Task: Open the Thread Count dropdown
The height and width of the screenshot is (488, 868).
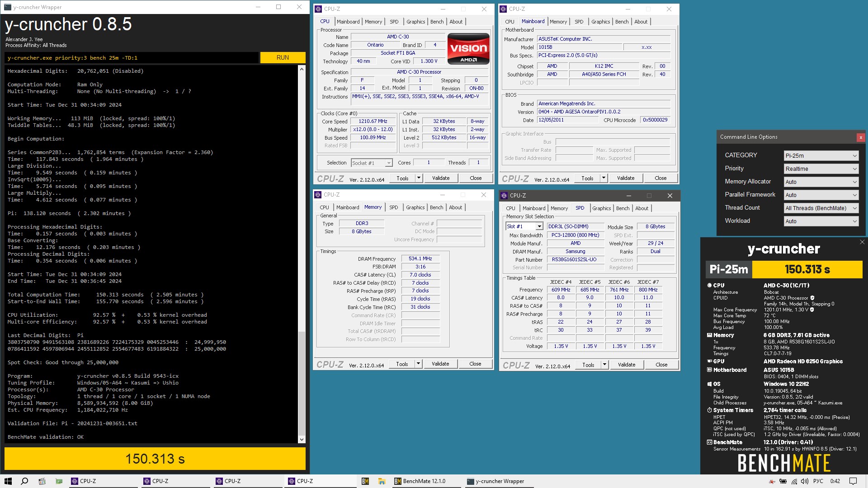Action: click(821, 208)
